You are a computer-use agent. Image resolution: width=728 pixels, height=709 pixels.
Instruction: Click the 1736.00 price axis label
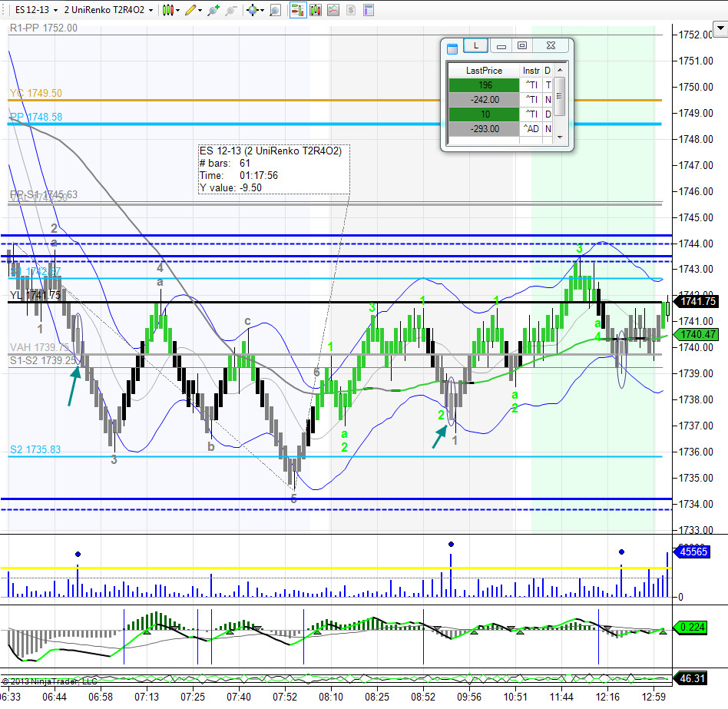696,452
